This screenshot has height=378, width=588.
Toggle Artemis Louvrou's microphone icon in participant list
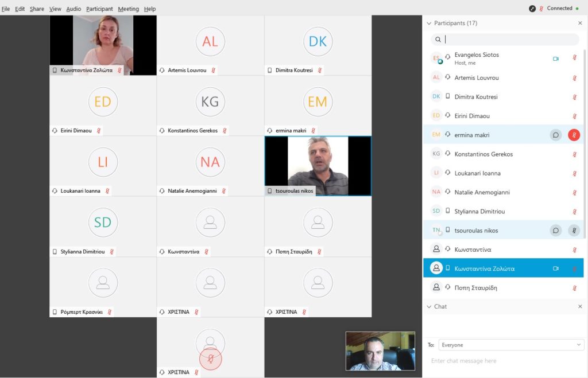click(574, 78)
